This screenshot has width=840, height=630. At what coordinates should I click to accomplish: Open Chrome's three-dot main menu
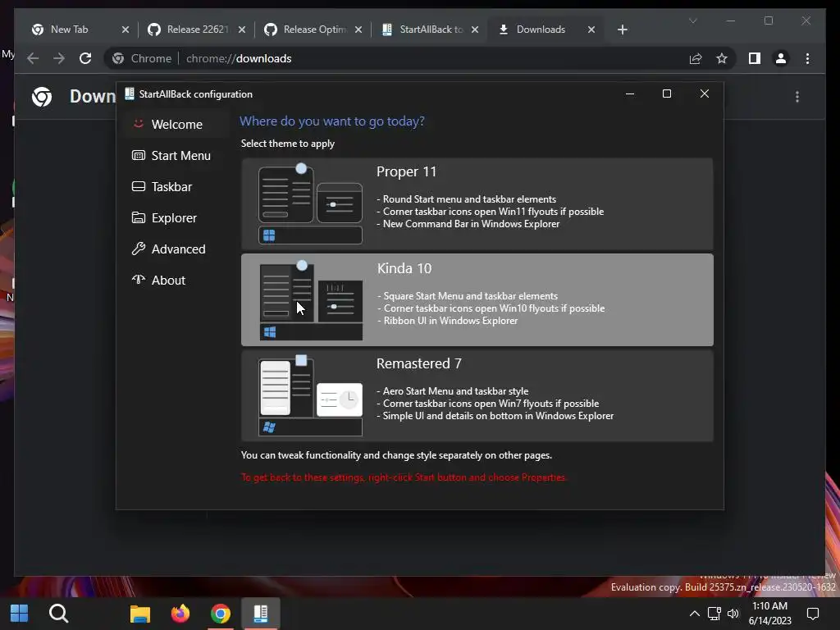(x=807, y=58)
